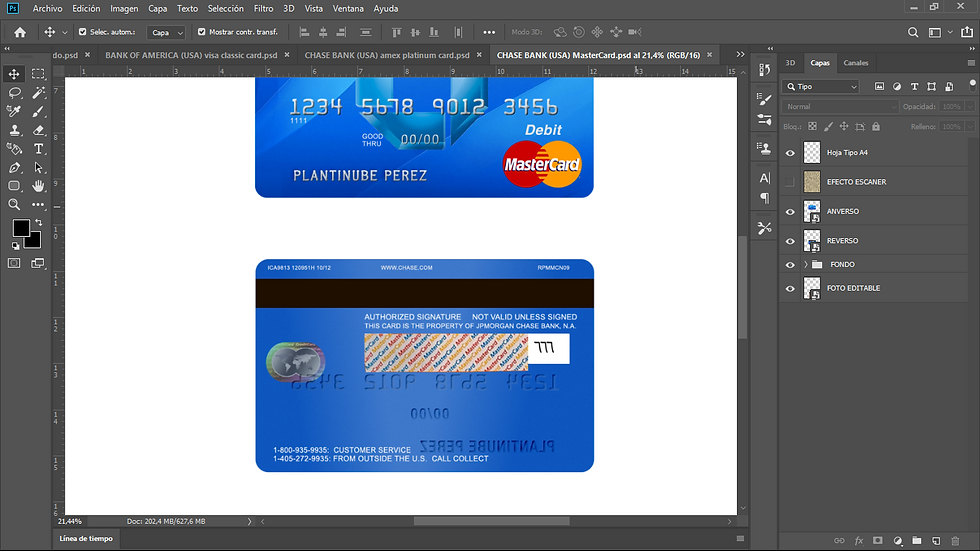Switch to the Canales tab
980x551 pixels.
[x=856, y=62]
